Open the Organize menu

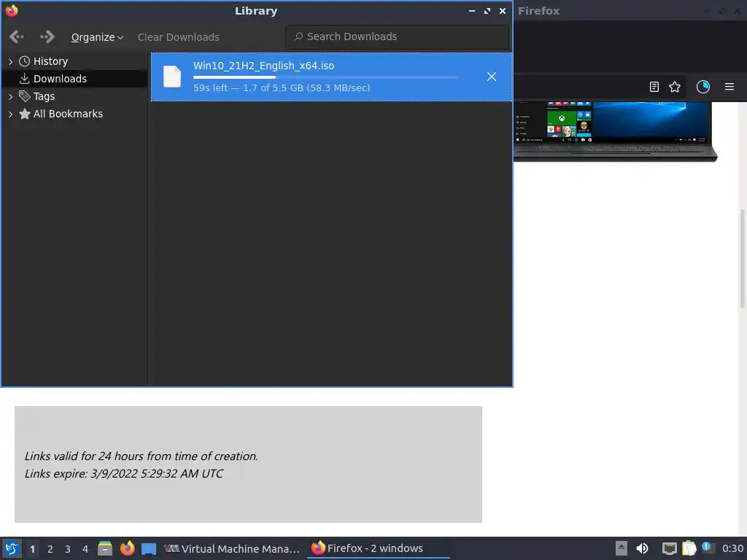97,37
